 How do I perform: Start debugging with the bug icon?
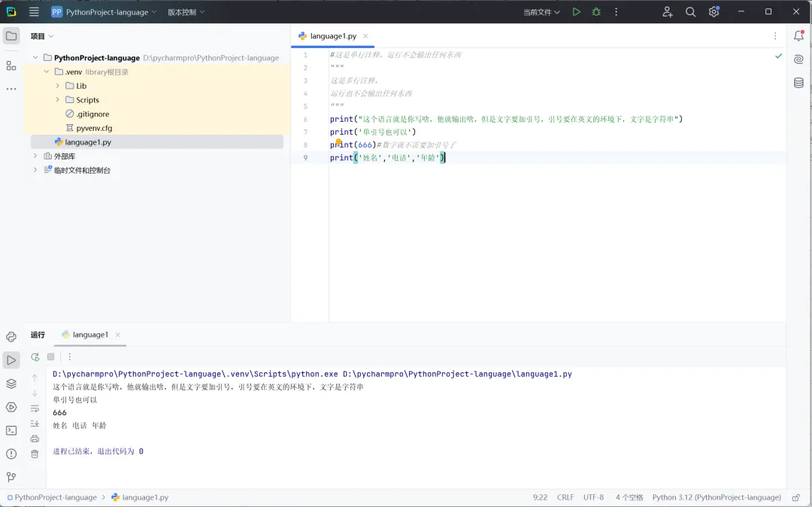pyautogui.click(x=596, y=12)
